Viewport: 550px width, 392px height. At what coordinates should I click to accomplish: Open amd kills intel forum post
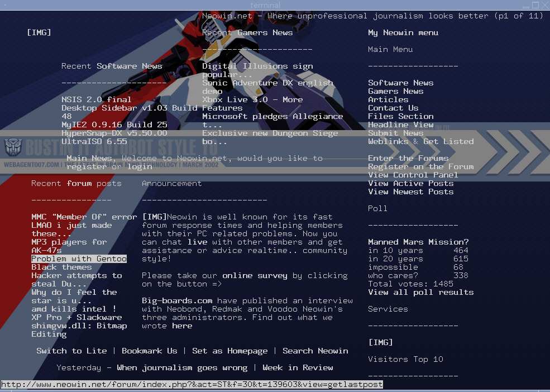coord(74,309)
